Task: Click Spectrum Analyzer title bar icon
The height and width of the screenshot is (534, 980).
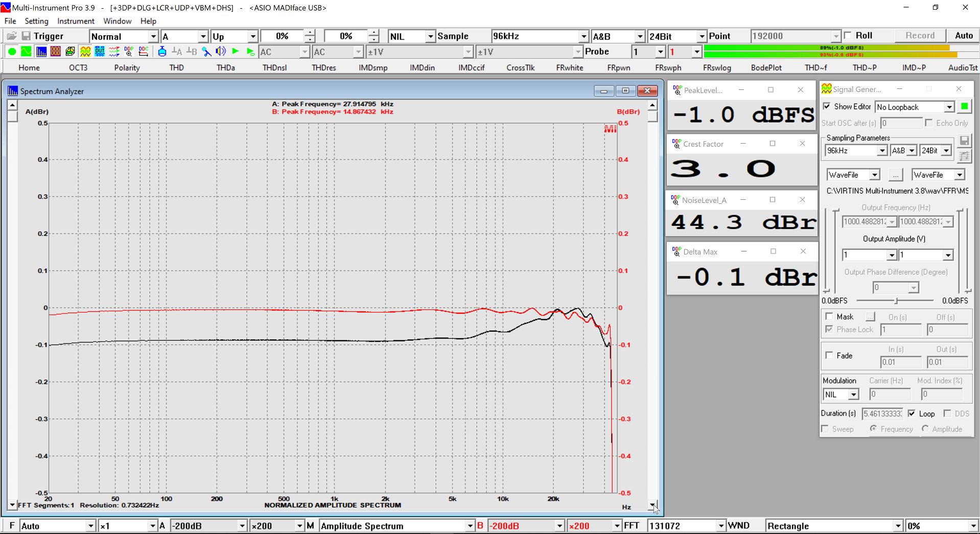Action: (12, 91)
